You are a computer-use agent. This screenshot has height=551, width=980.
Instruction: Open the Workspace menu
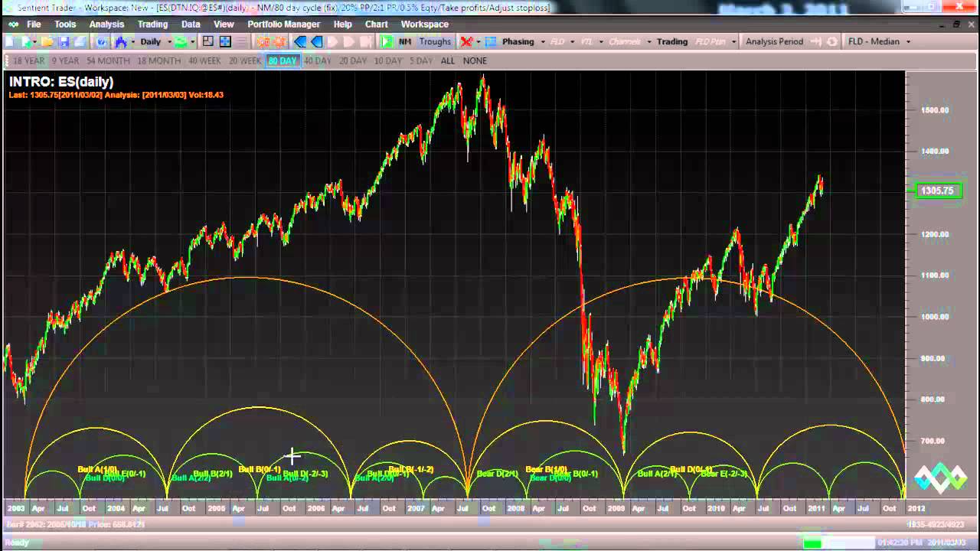[425, 24]
